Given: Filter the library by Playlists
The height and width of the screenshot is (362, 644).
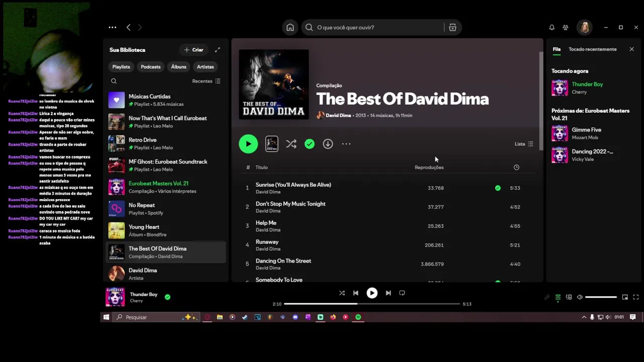Looking at the screenshot, I should click(x=121, y=67).
